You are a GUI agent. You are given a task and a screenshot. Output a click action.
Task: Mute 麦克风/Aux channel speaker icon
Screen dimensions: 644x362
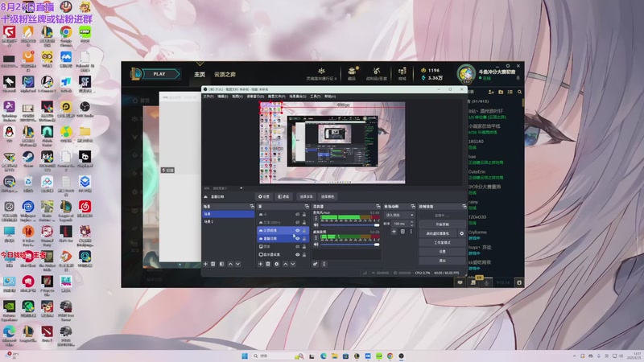click(x=316, y=225)
